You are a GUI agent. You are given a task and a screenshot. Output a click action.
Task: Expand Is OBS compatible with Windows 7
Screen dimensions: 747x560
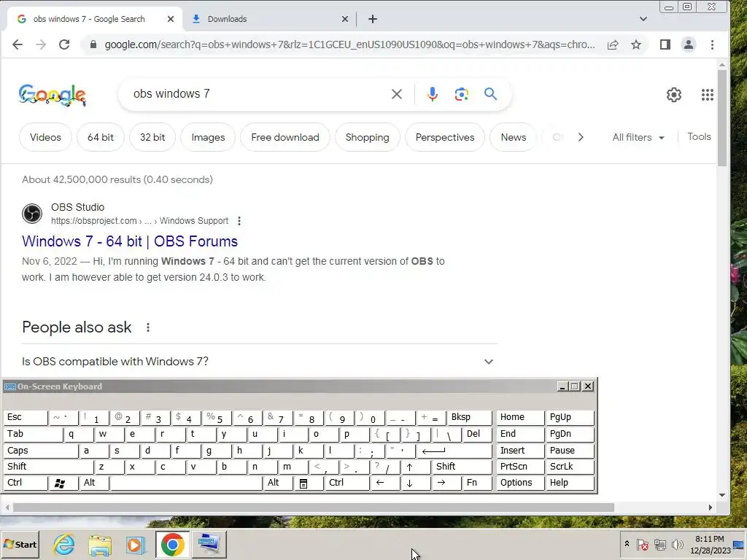(x=259, y=362)
